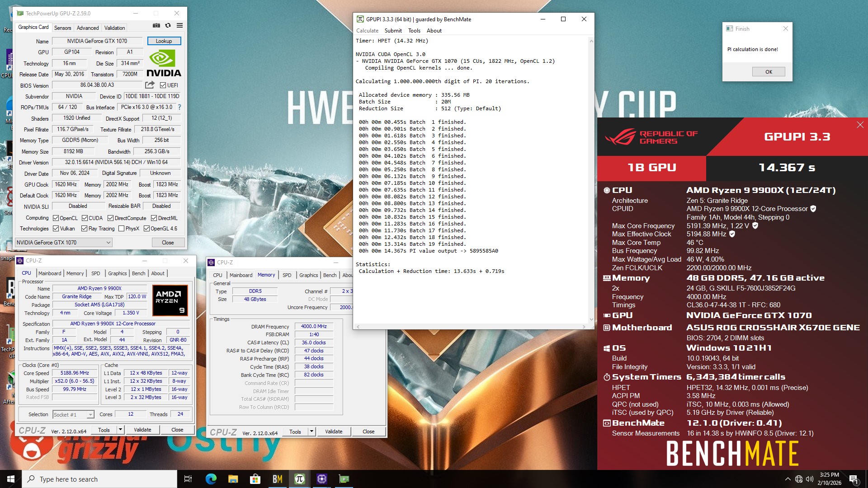Open the Socket #1 selection dropdown

coord(73,414)
